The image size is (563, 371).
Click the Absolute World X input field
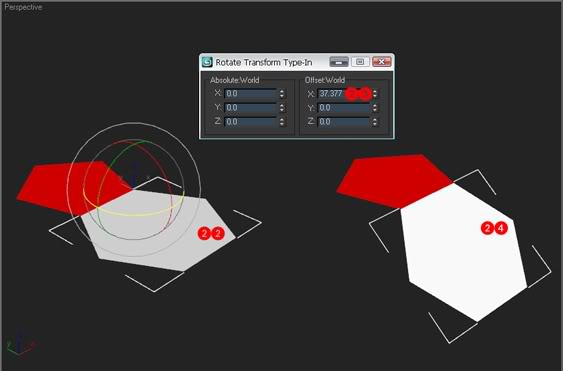click(x=251, y=94)
